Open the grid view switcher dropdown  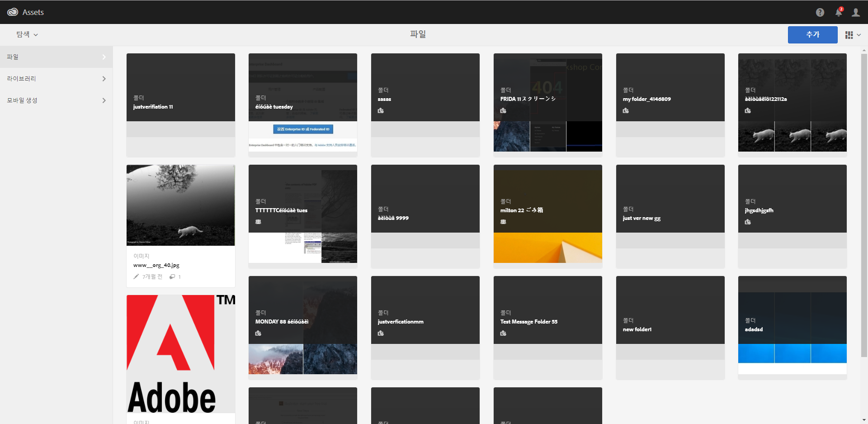coord(853,35)
